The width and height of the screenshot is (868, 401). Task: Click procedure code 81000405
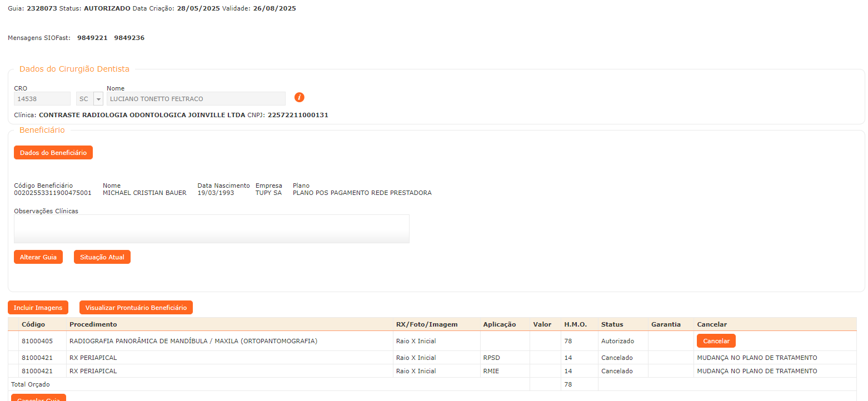[37, 341]
